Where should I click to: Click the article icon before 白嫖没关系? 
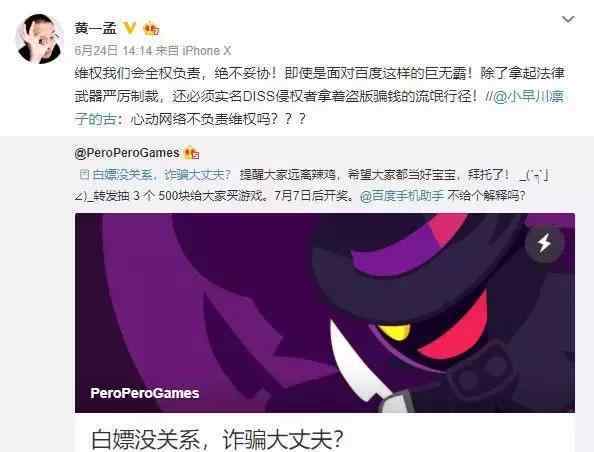(x=84, y=175)
